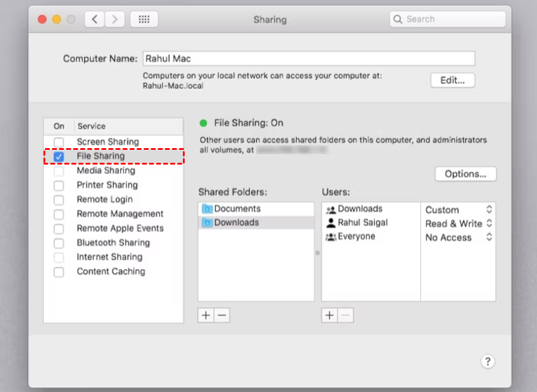The image size is (537, 392).
Task: Show all preferences grid icon
Action: [144, 19]
